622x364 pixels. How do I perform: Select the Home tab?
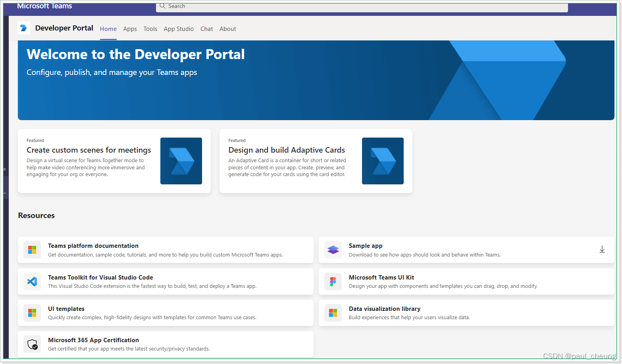(108, 29)
